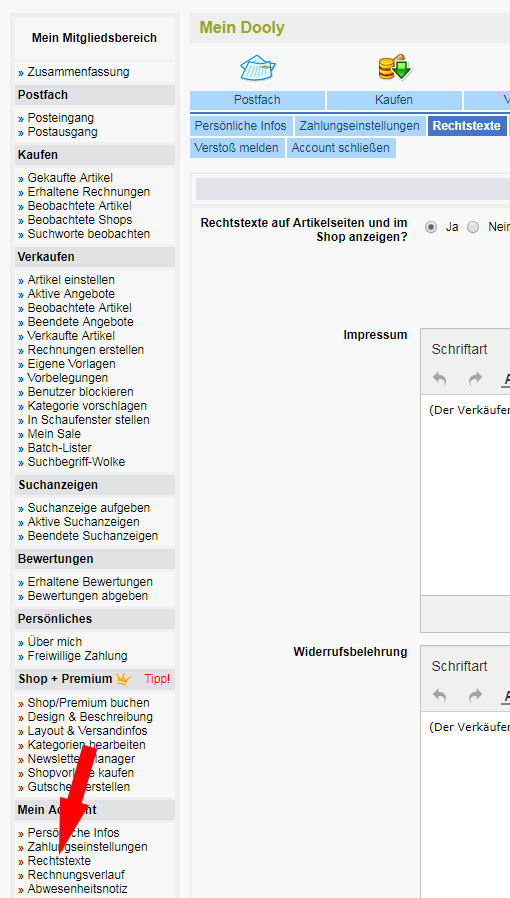Click the Postfach mail icon
The width and height of the screenshot is (510, 898).
[258, 68]
